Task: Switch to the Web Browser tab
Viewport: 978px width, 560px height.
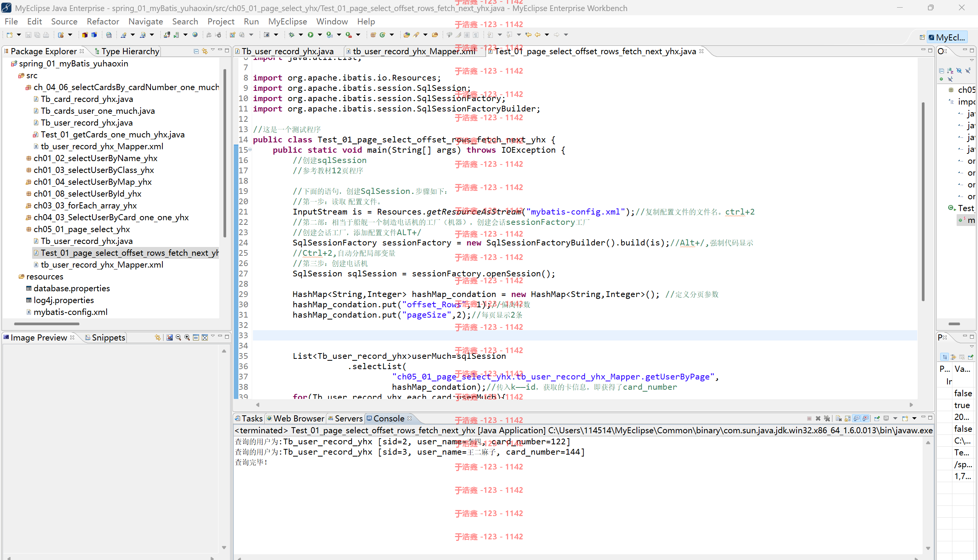Action: click(x=296, y=418)
